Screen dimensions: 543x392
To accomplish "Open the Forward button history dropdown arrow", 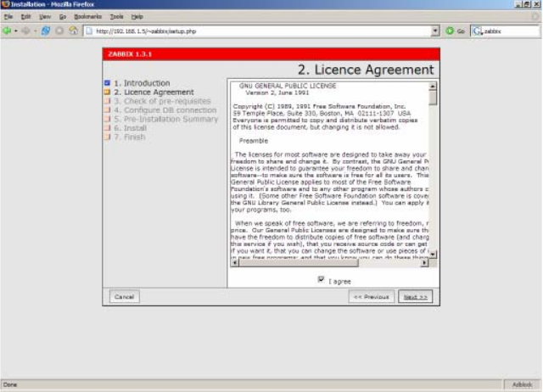I will coord(35,31).
